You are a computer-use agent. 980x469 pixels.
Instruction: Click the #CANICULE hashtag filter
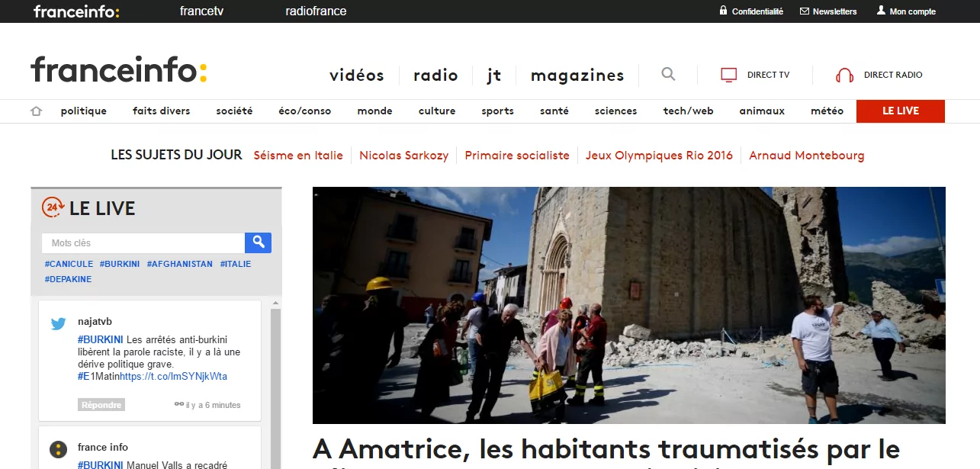click(69, 264)
